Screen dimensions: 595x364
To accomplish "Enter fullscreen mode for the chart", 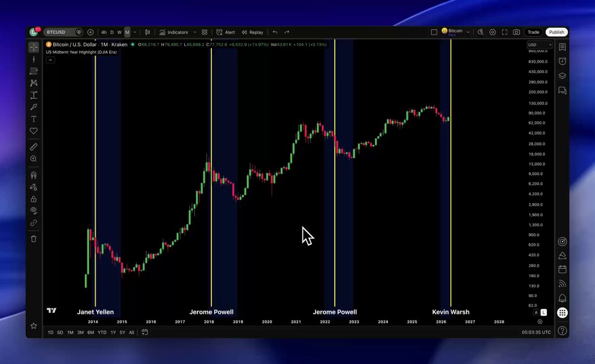I will (505, 32).
